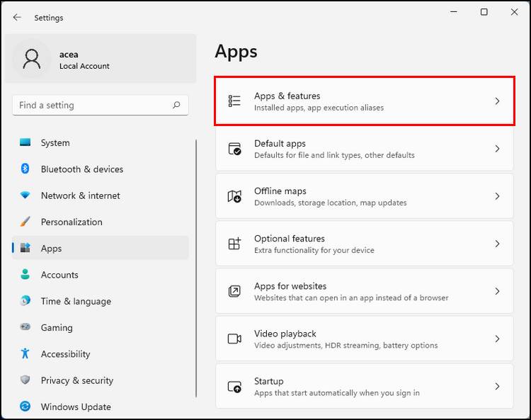
Task: Click the back arrow in Settings
Action: click(x=17, y=17)
